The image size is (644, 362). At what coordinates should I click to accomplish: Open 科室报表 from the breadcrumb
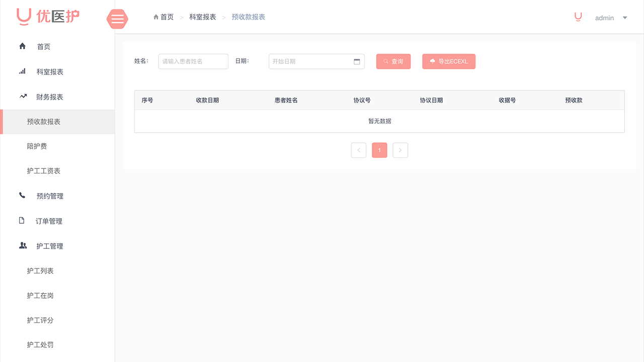[x=203, y=17]
